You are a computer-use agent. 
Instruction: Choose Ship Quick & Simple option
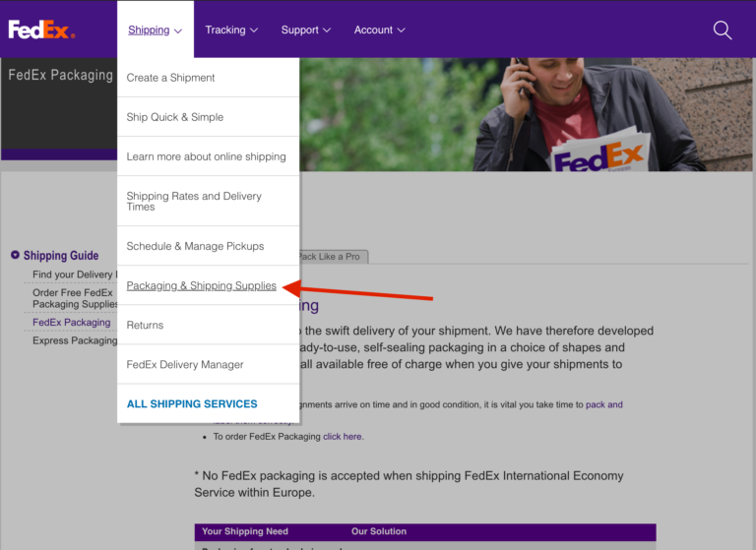pyautogui.click(x=175, y=117)
